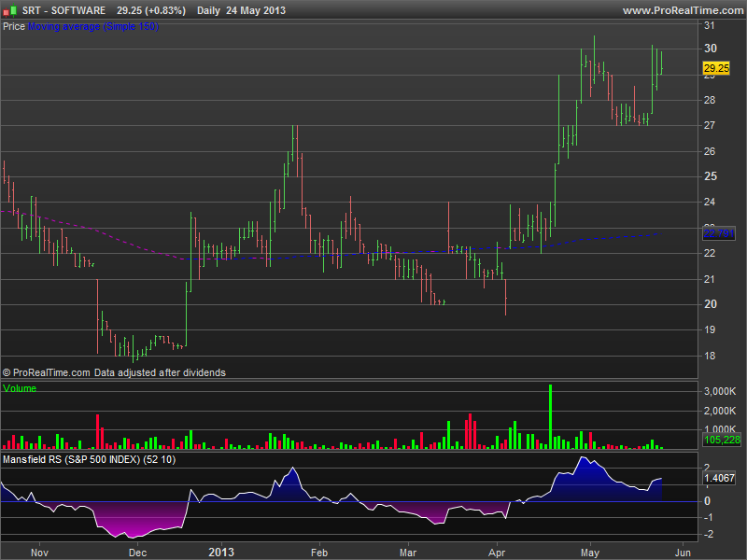Click the tallest green volume bar in April
Image resolution: width=747 pixels, height=560 pixels.
551,416
